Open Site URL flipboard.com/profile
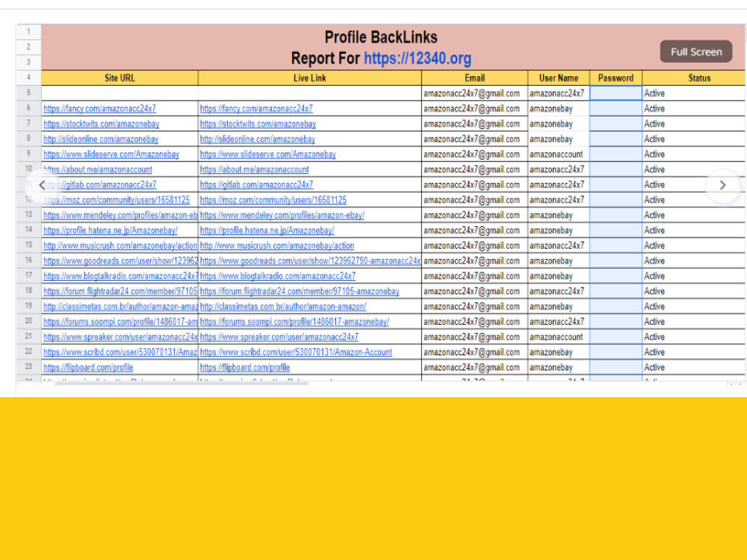747x560 pixels. point(88,367)
